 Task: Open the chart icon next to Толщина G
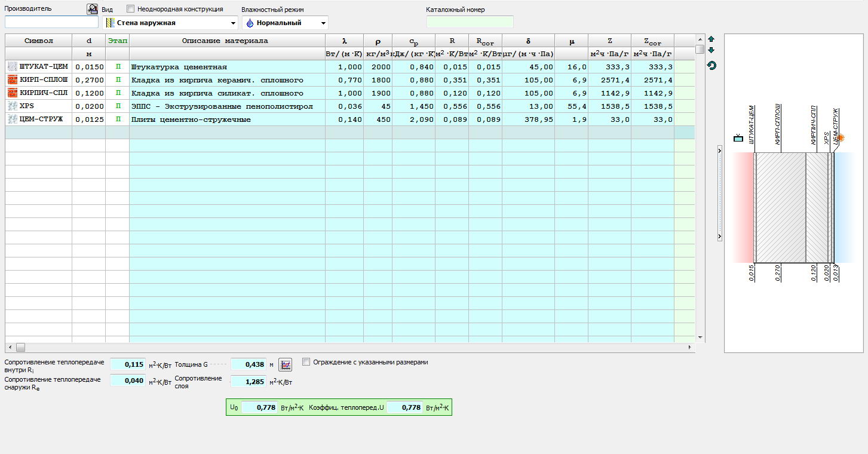click(x=286, y=364)
